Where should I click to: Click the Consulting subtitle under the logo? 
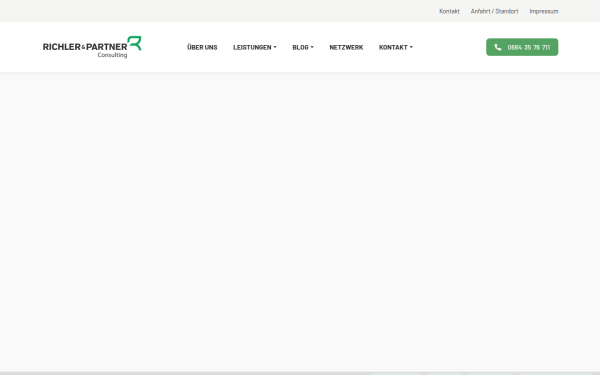(x=112, y=55)
